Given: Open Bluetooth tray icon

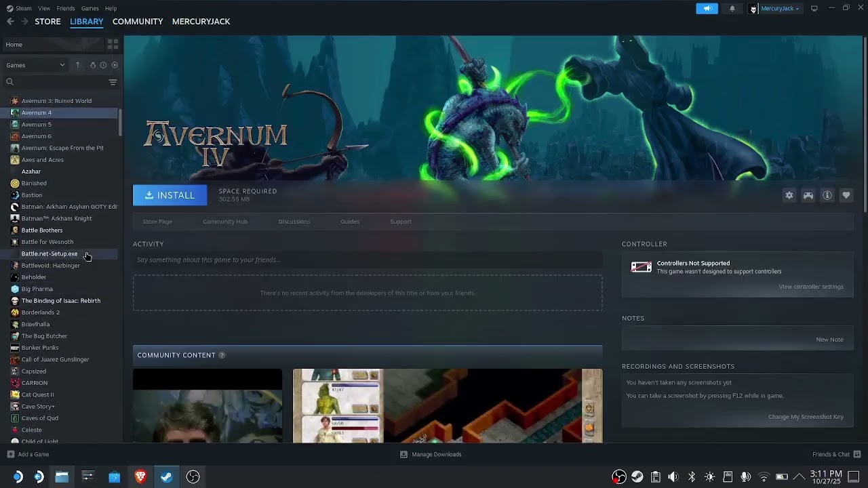Looking at the screenshot, I should tap(692, 476).
